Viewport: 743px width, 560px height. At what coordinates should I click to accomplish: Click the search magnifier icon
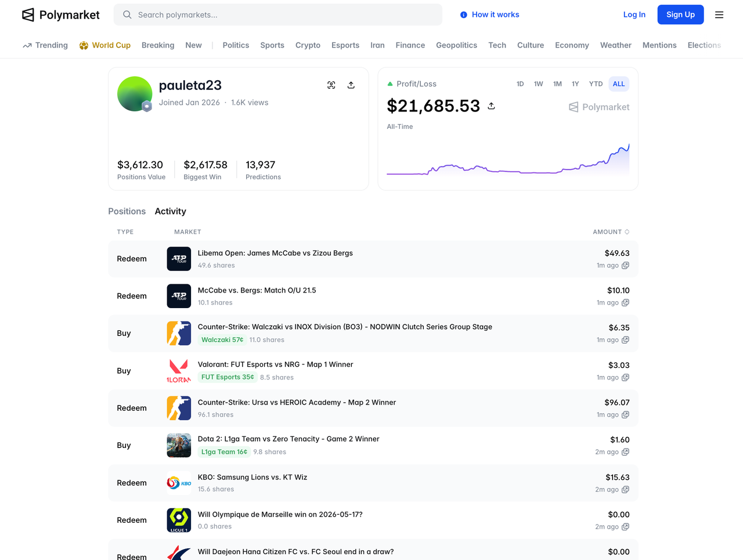click(127, 15)
